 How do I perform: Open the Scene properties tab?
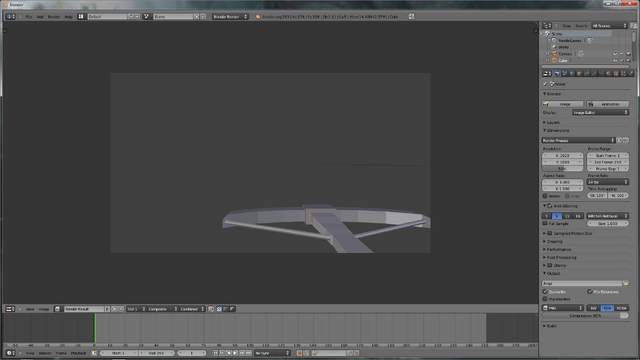pyautogui.click(x=564, y=73)
